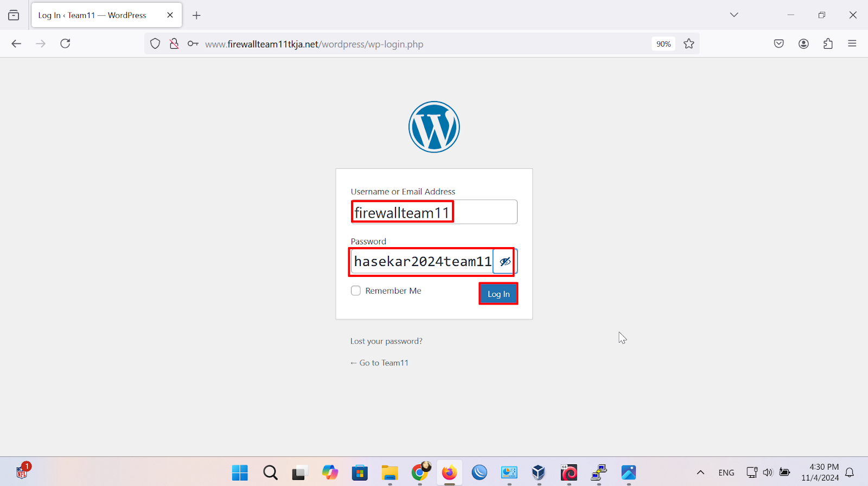Go back to the previous page

click(x=16, y=43)
